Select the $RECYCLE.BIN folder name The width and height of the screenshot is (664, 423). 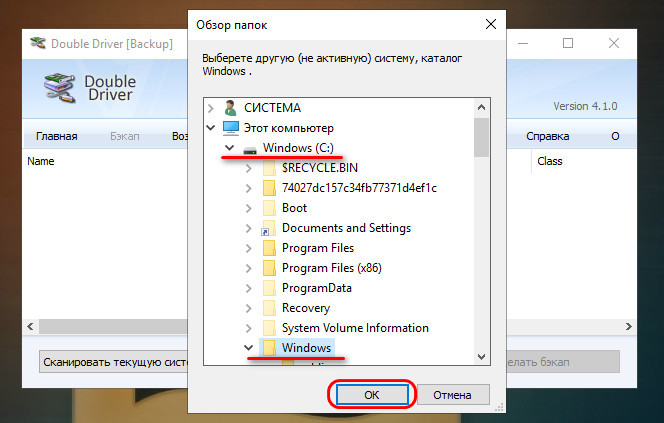click(x=320, y=168)
